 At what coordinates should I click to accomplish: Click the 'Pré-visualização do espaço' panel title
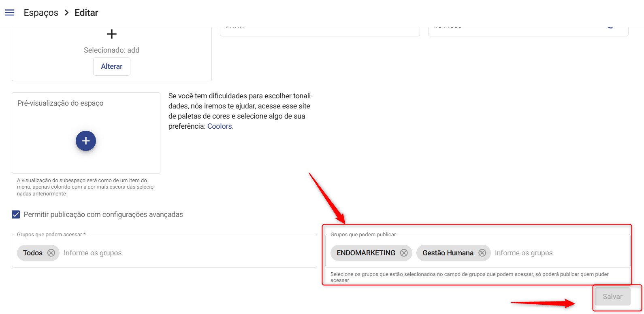[x=60, y=103]
